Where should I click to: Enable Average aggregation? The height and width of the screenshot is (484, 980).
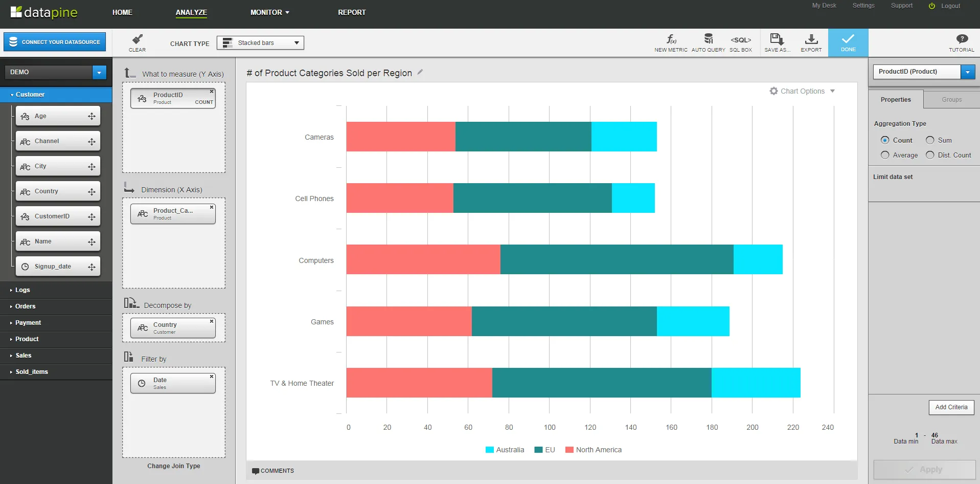pyautogui.click(x=885, y=155)
